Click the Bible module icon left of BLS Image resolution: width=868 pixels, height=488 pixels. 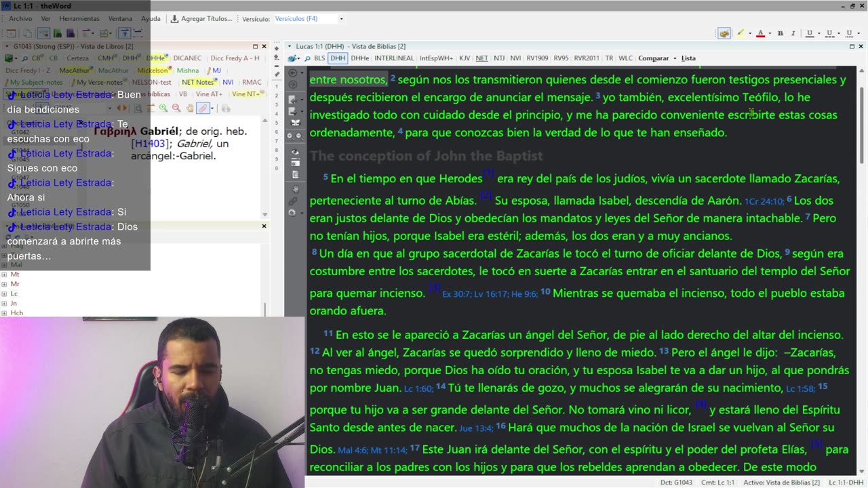[x=292, y=58]
